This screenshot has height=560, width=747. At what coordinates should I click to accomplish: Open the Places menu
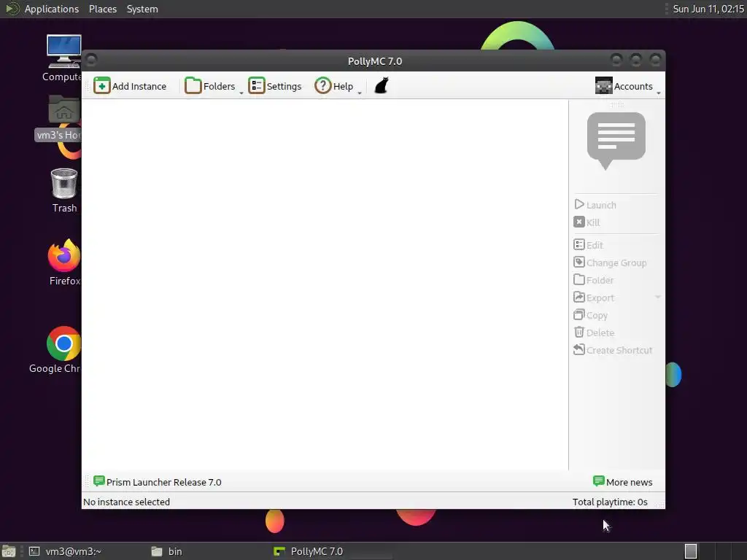(x=102, y=9)
